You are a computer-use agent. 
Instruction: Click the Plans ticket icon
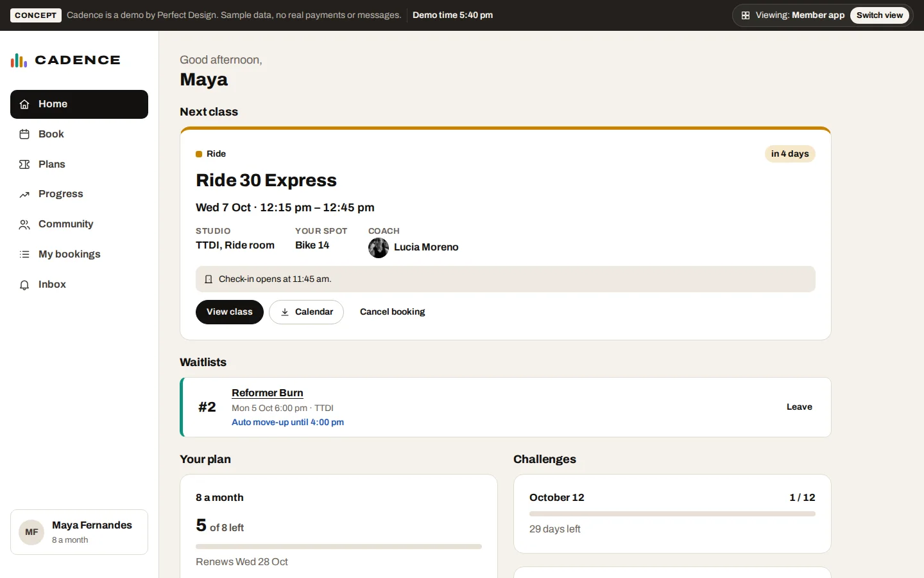24,164
